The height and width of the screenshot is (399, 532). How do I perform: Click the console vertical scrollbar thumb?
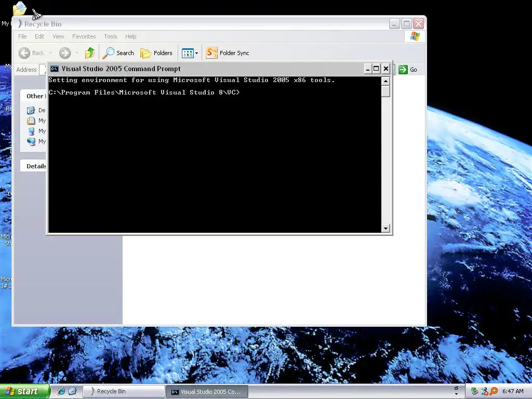(x=385, y=91)
